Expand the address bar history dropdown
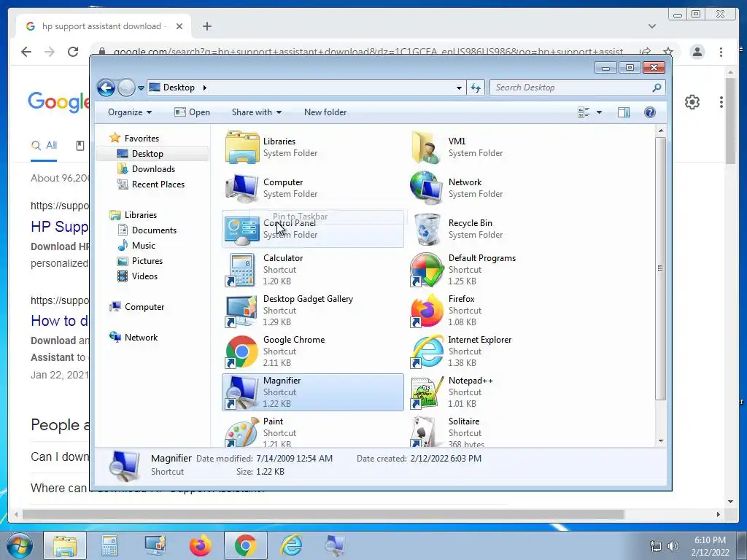Image resolution: width=747 pixels, height=560 pixels. (x=459, y=87)
